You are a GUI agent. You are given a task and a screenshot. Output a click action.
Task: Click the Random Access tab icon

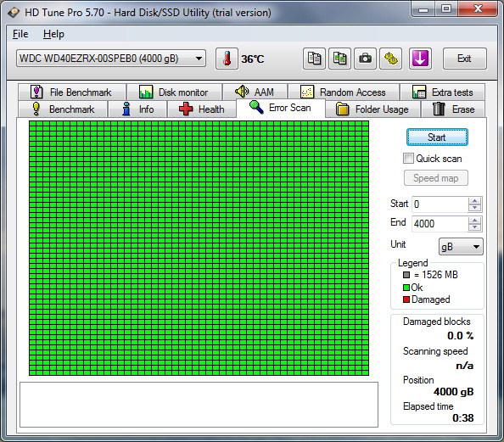pos(306,92)
